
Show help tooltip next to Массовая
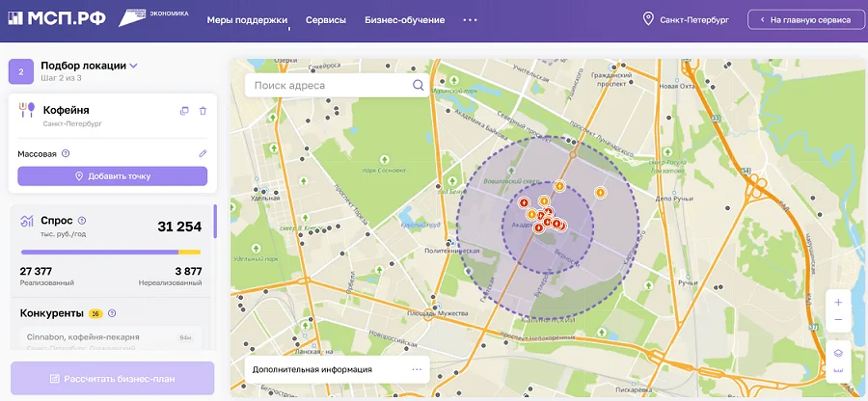(x=66, y=153)
